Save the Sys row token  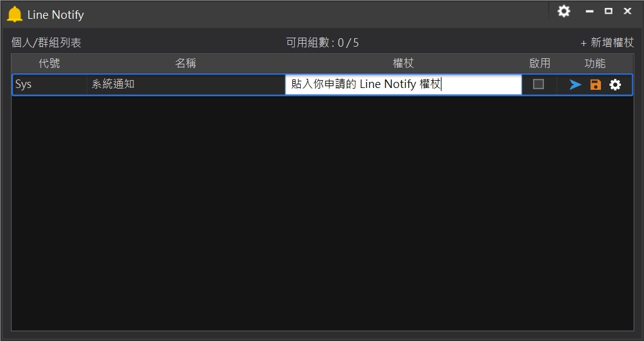(595, 84)
